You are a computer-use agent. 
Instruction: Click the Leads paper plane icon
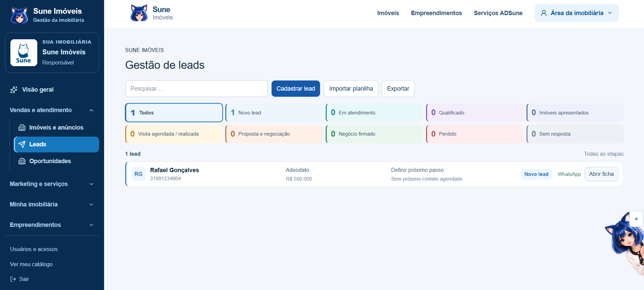[x=22, y=144]
